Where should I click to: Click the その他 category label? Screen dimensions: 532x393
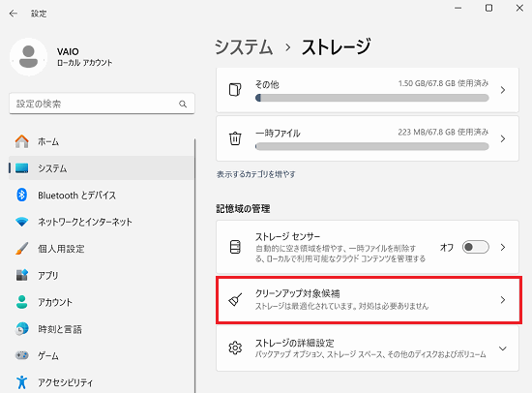tap(267, 84)
